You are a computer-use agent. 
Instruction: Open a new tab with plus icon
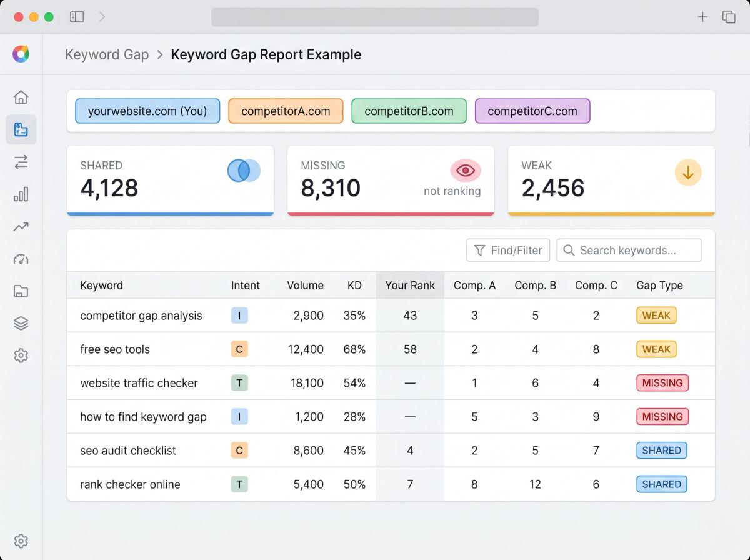(702, 17)
